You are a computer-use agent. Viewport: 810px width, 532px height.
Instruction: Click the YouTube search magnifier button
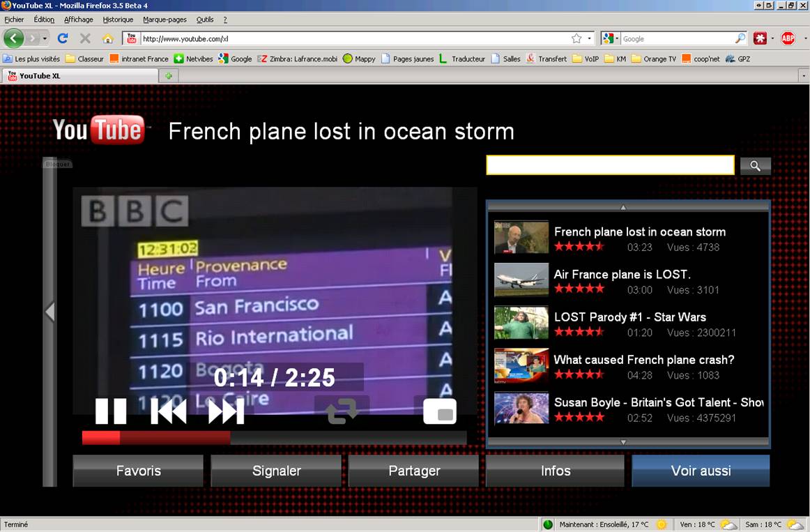(755, 166)
